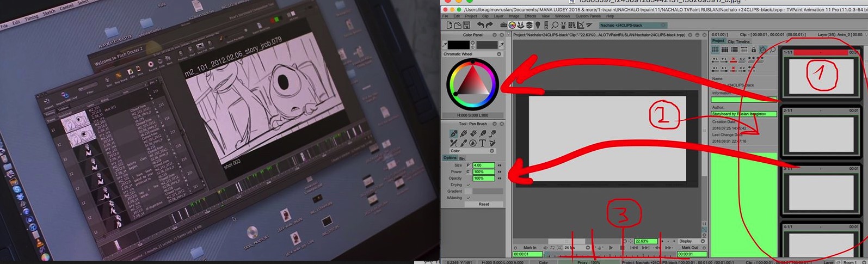Viewport: 868px width, 264px height.
Task: Open the layers stack icon in toolbar
Action: click(530, 25)
